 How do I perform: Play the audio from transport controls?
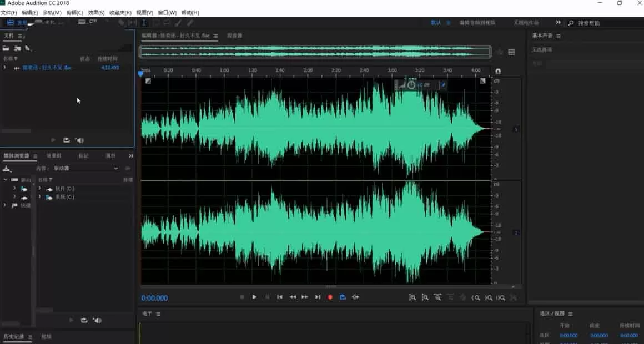point(255,297)
